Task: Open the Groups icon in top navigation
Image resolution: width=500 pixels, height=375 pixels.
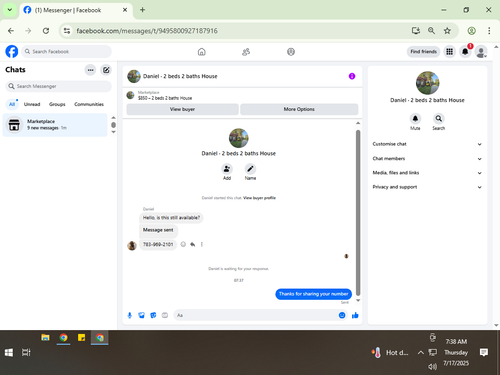Action: (291, 52)
